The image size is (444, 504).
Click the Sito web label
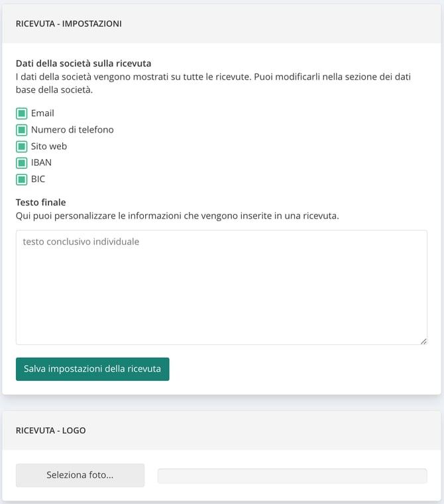[x=49, y=146]
